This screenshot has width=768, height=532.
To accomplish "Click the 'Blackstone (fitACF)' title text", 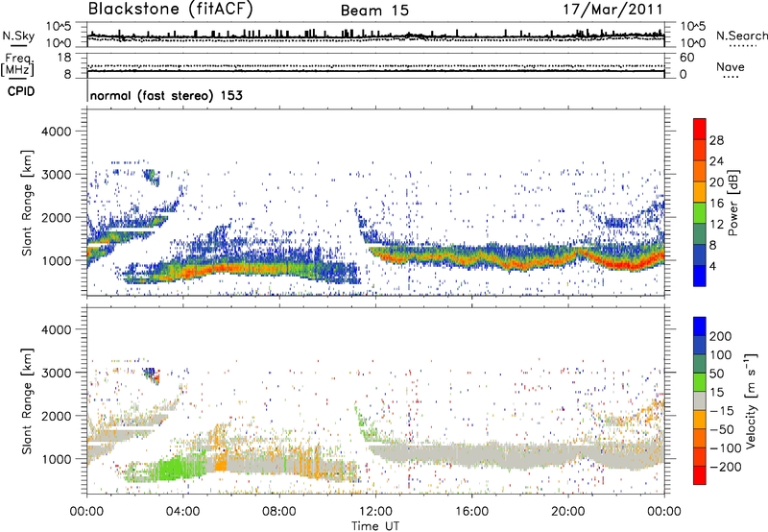I will (170, 10).
